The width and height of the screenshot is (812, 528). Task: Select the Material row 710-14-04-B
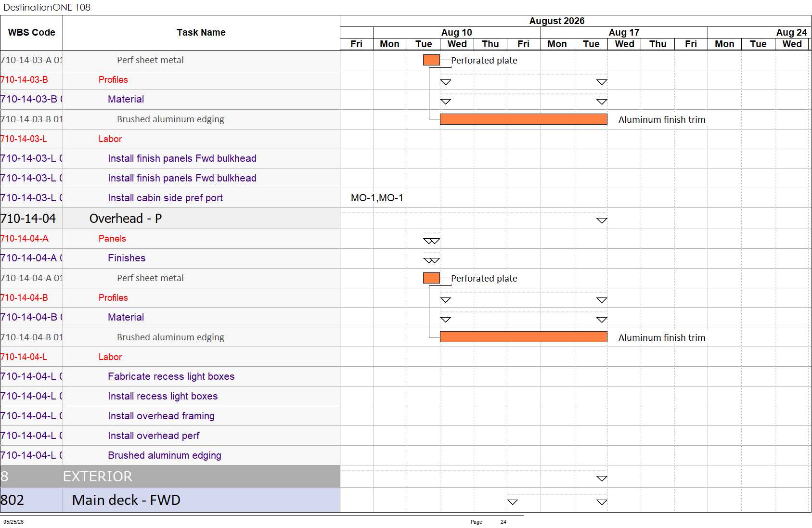(x=170, y=318)
